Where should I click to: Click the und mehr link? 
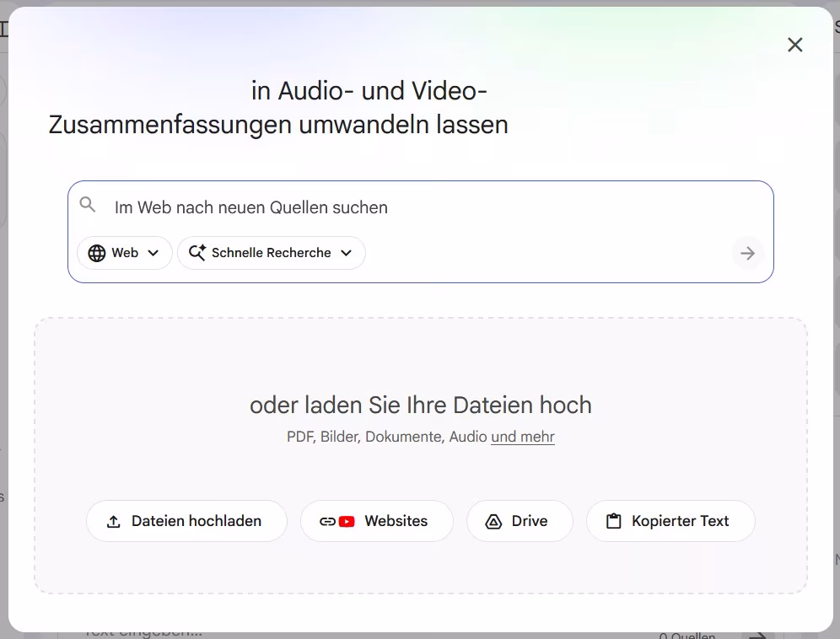click(x=522, y=437)
